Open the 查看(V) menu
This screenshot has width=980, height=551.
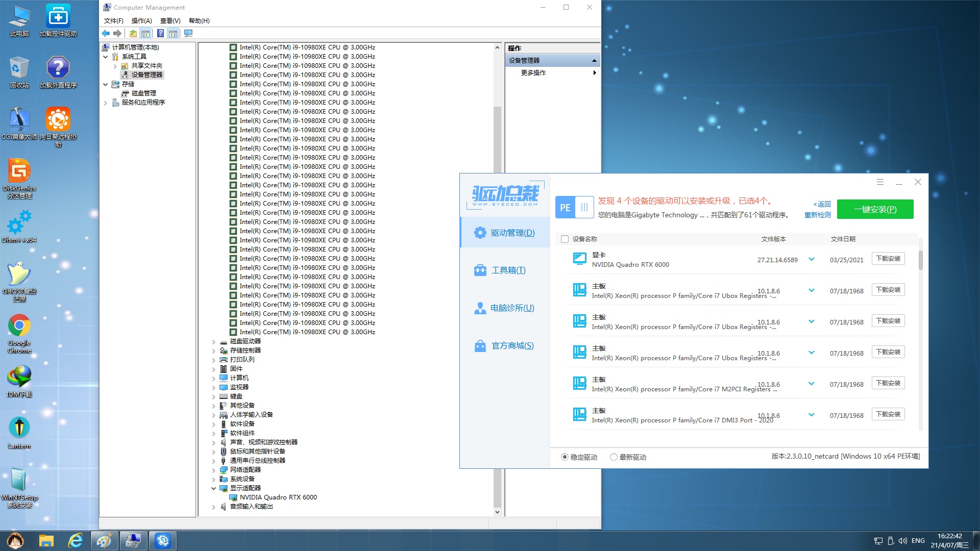click(x=170, y=21)
